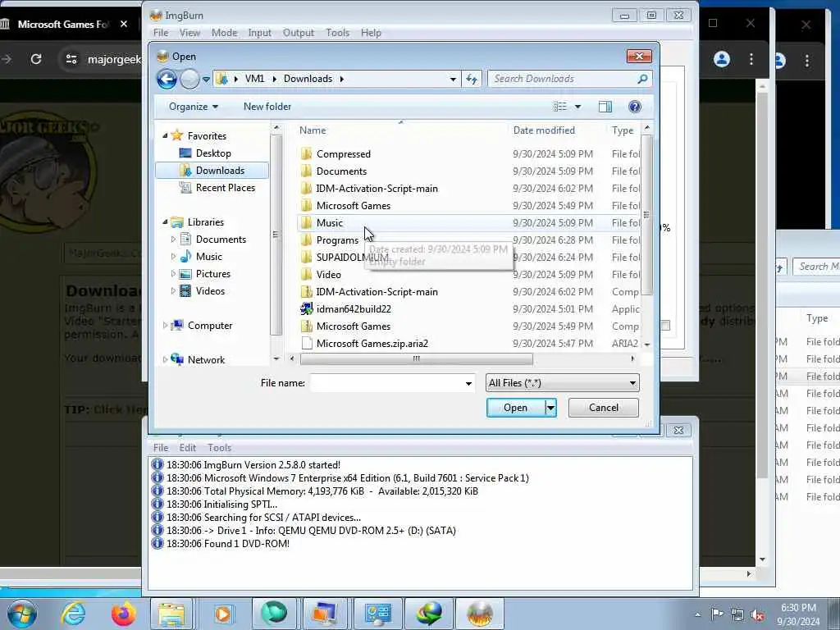Select the Microsoft Games.zip.aria2 file
Viewport: 840px width, 630px height.
[x=372, y=344]
